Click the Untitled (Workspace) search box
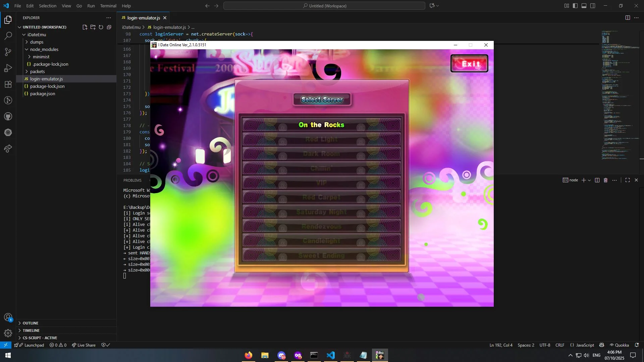The image size is (644, 362). point(324,6)
